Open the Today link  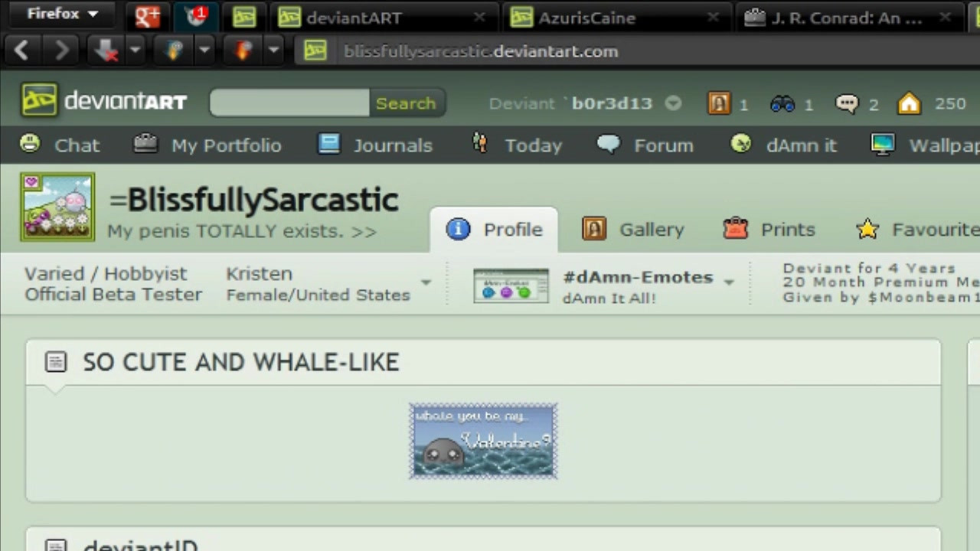point(533,145)
